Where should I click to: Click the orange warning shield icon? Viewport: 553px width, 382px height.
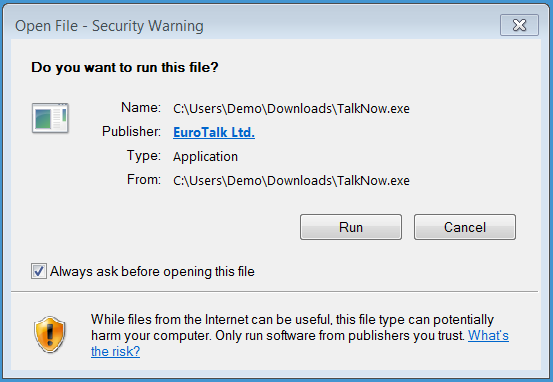50,334
